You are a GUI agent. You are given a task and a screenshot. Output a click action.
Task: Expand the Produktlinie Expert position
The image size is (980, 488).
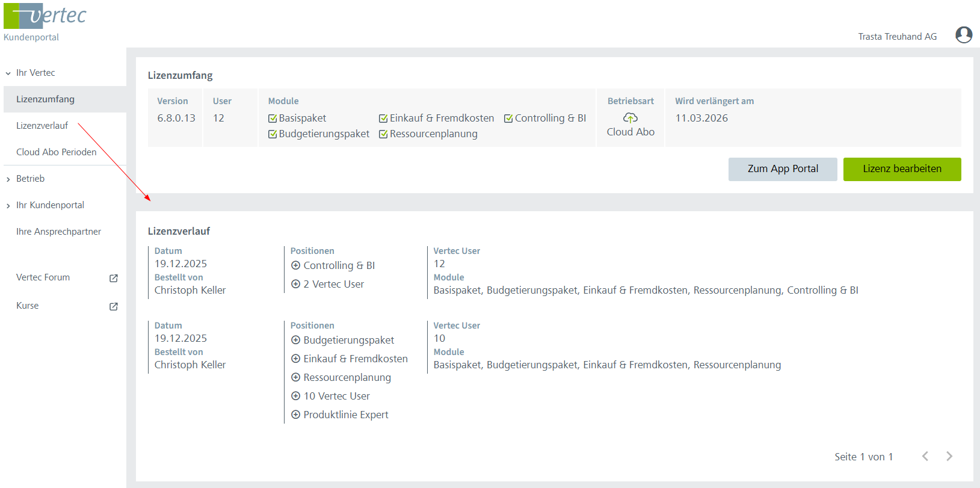pos(295,415)
